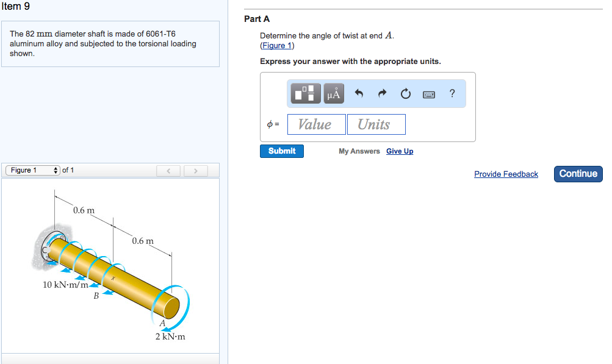Image resolution: width=612 pixels, height=364 pixels.
Task: Open answer help question mark
Action: click(x=452, y=93)
